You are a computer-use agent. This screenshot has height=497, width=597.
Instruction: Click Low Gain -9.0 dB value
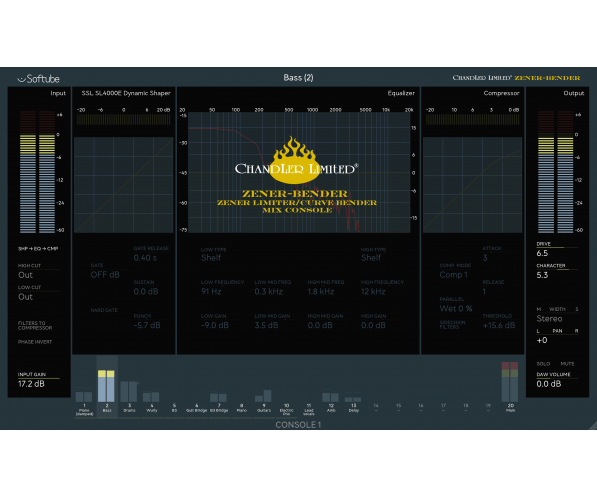(x=215, y=325)
